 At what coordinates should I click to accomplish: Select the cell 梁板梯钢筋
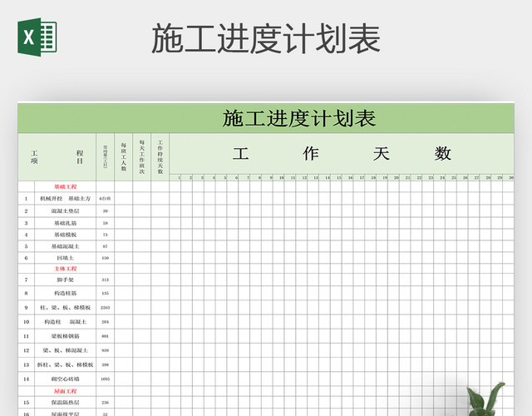click(66, 336)
